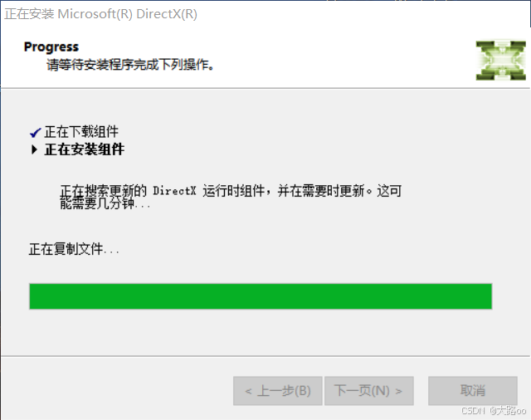Click the black arrow beside 正在安装组件
Viewport: 531px width, 420px height.
click(34, 149)
